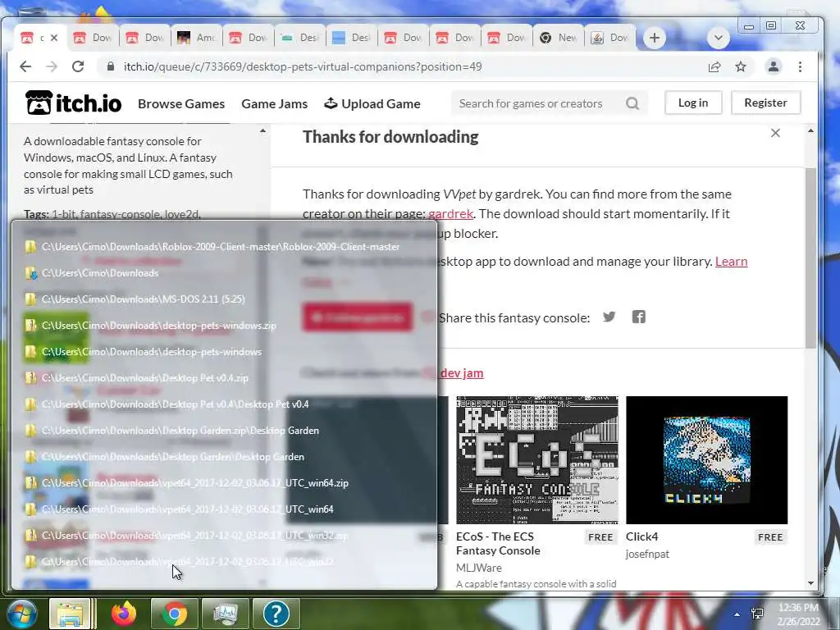Viewport: 840px width, 630px height.
Task: Switch to the New tab
Action: coord(558,38)
